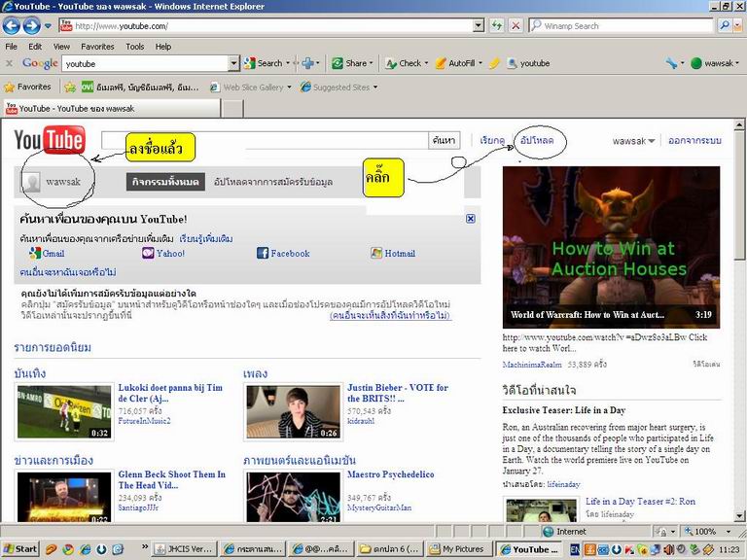Open the Google toolbar wrench settings icon
747x560 pixels.
click(671, 63)
